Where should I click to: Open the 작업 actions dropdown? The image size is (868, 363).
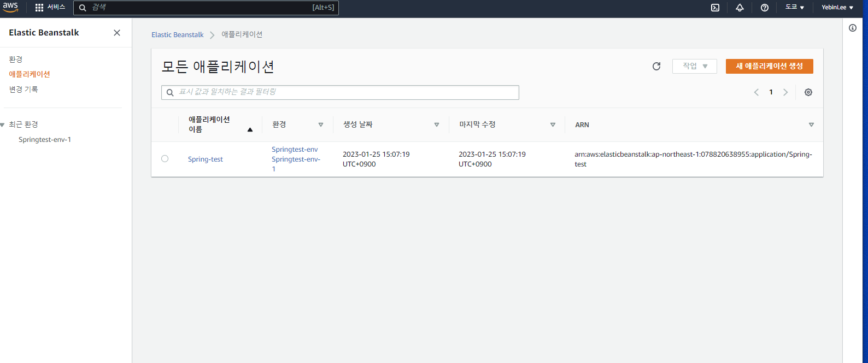click(x=695, y=66)
